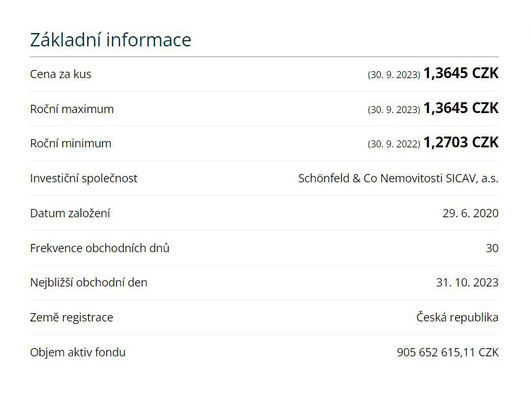Open Schönfeld & Co Nemovitosti SICAV, a.s.
This screenshot has height=397, width=530.
pos(398,178)
